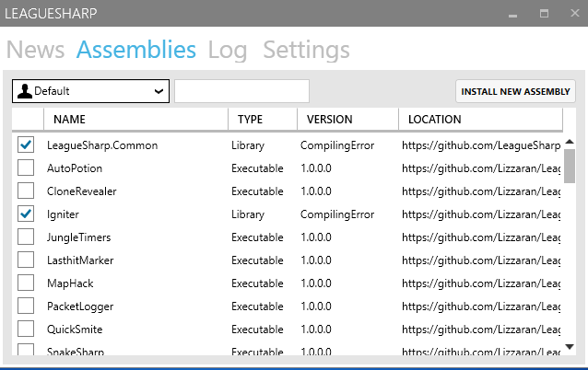Select the Assemblies tab
This screenshot has width=588, height=370.
click(x=136, y=50)
